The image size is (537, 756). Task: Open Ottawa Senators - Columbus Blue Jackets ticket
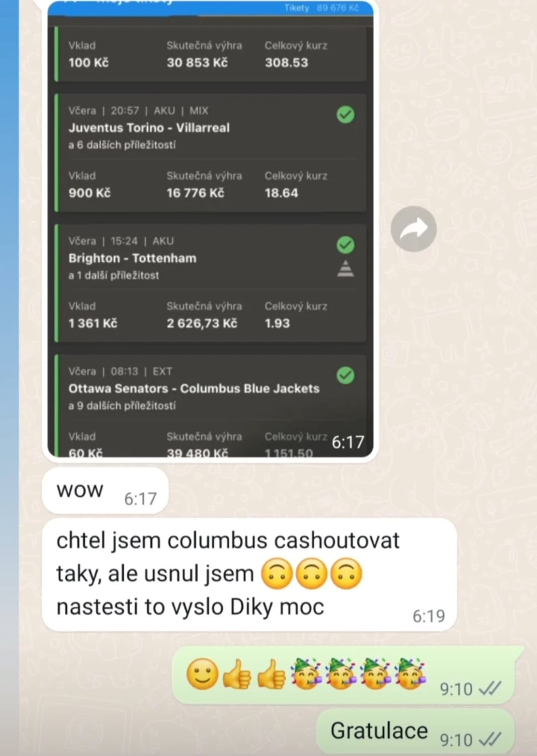[x=210, y=405]
